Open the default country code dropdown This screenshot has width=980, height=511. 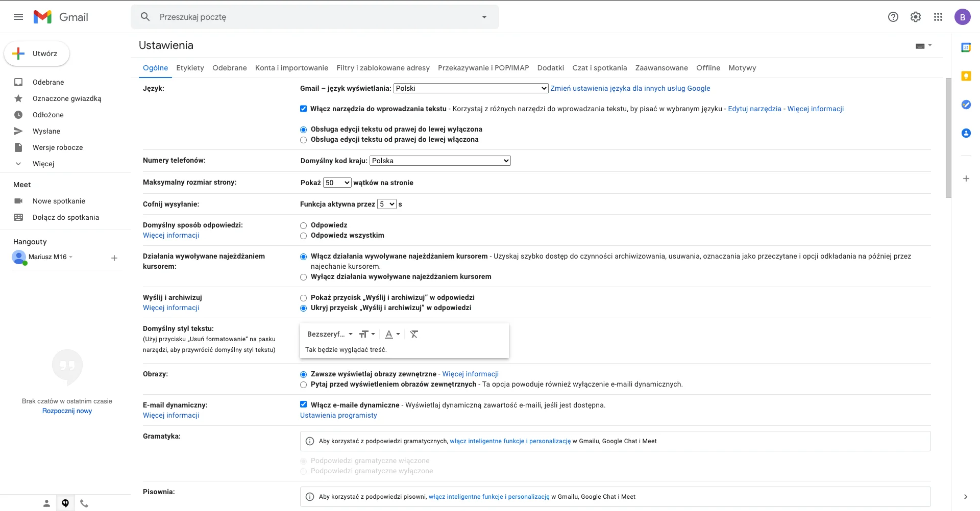pyautogui.click(x=439, y=161)
